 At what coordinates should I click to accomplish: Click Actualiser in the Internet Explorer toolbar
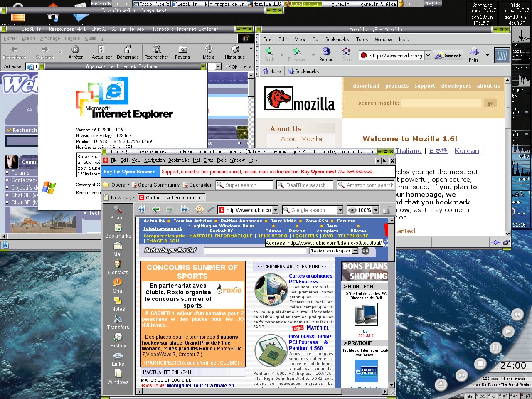tap(102, 53)
